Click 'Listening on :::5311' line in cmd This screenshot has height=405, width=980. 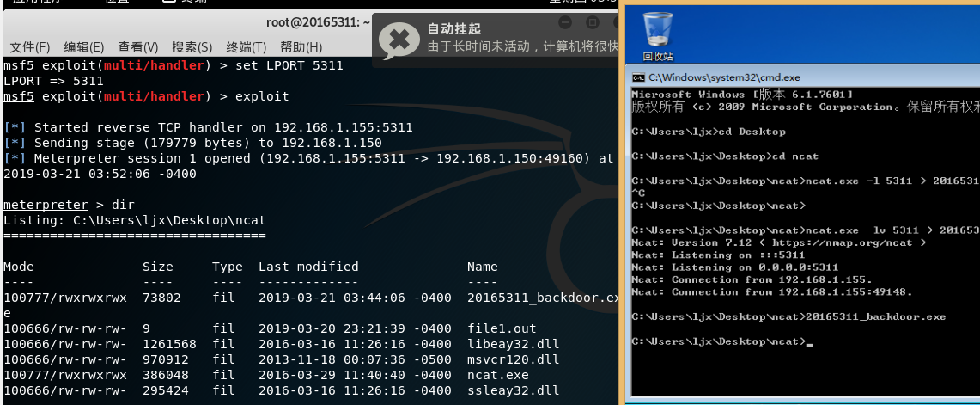click(718, 255)
